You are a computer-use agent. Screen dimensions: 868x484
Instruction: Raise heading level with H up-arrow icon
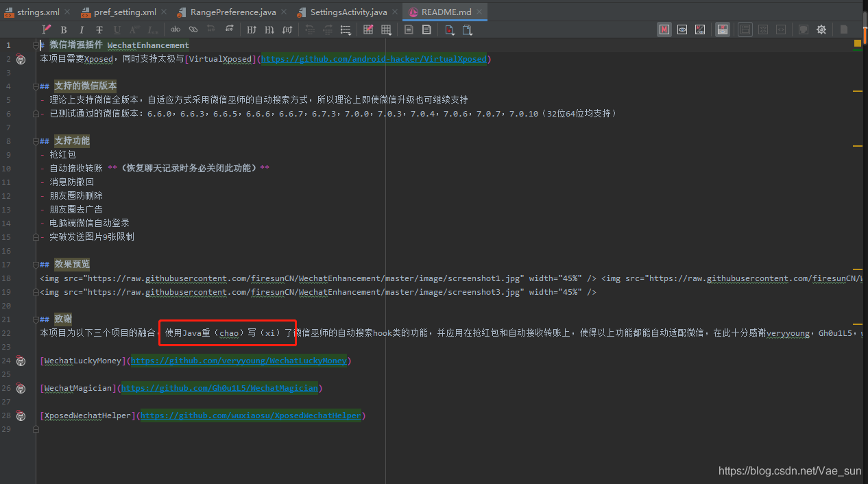click(252, 29)
